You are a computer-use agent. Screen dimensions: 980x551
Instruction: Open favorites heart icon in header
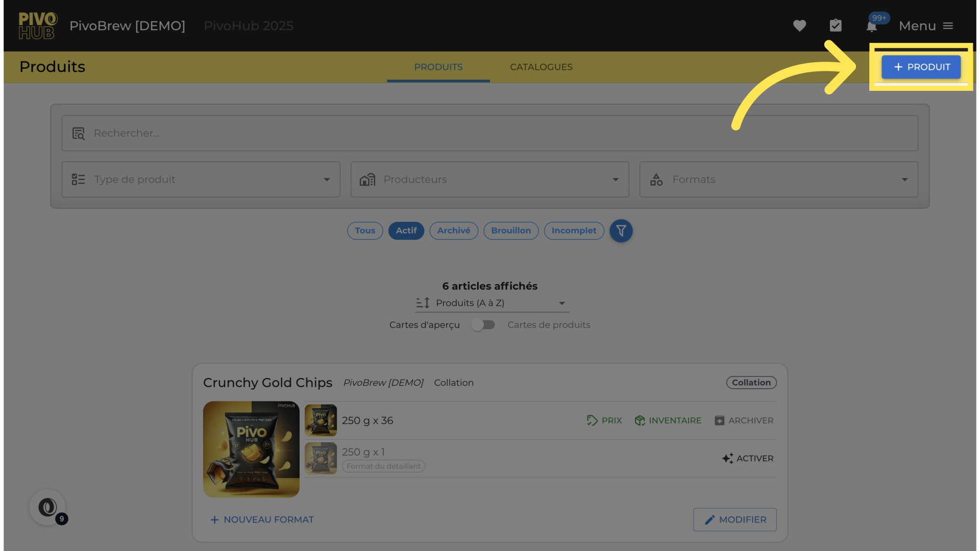click(799, 26)
